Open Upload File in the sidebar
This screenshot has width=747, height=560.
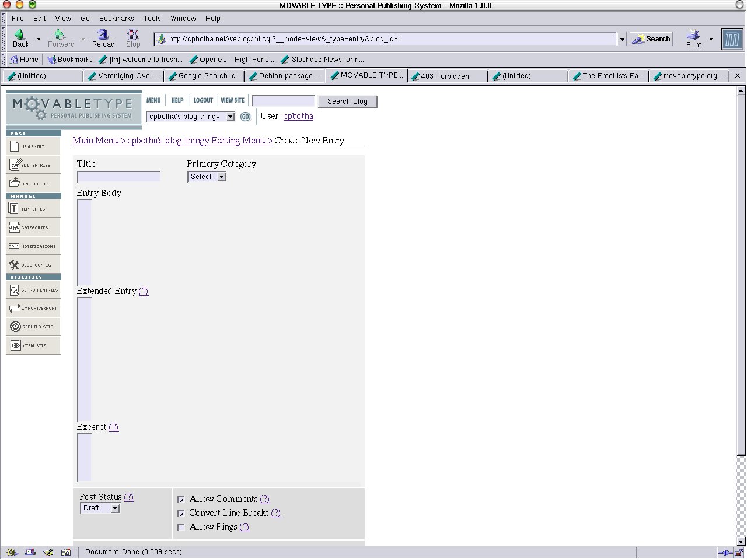33,183
